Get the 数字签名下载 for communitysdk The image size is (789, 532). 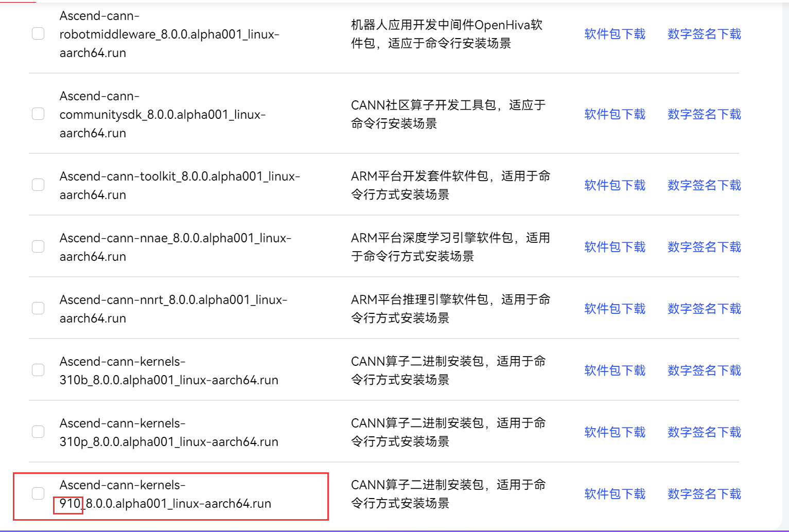[705, 114]
